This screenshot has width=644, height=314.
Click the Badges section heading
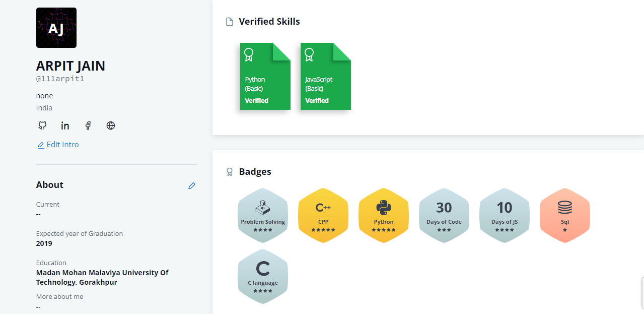pyautogui.click(x=255, y=172)
